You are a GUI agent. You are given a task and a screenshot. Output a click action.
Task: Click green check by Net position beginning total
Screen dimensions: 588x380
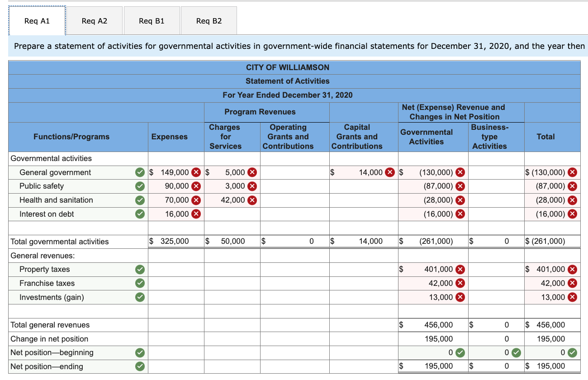pyautogui.click(x=572, y=352)
